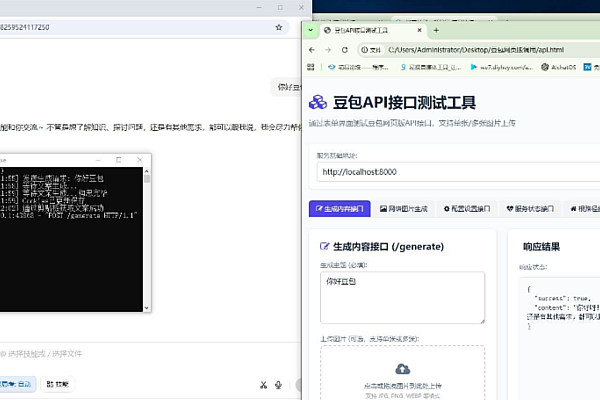Image resolution: width=600 pixels, height=400 pixels.
Task: Minimize the left browser window
Action: [259, 7]
